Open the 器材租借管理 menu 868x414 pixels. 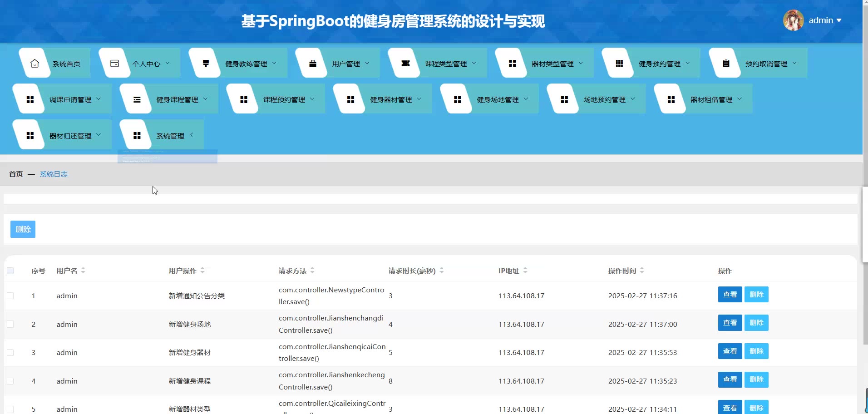tap(711, 100)
